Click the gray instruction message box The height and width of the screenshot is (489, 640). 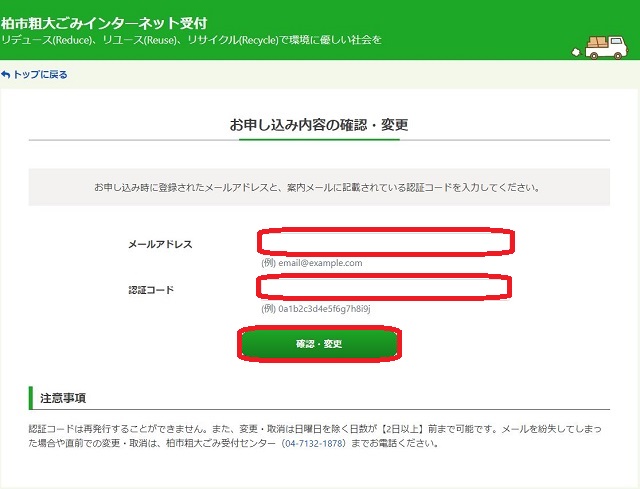(x=319, y=187)
